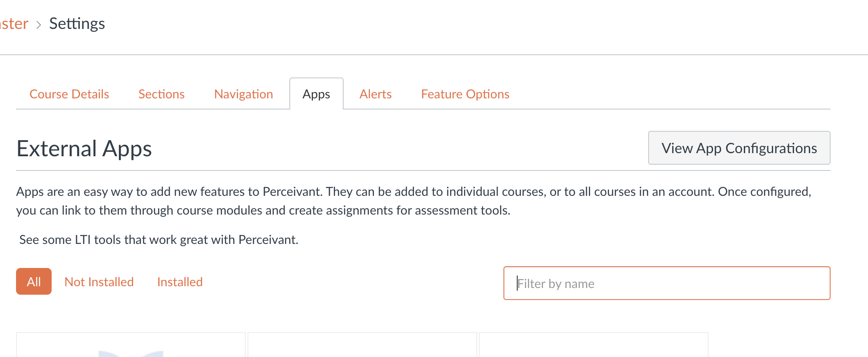
Task: Focus the Filter by name field
Action: click(x=667, y=283)
